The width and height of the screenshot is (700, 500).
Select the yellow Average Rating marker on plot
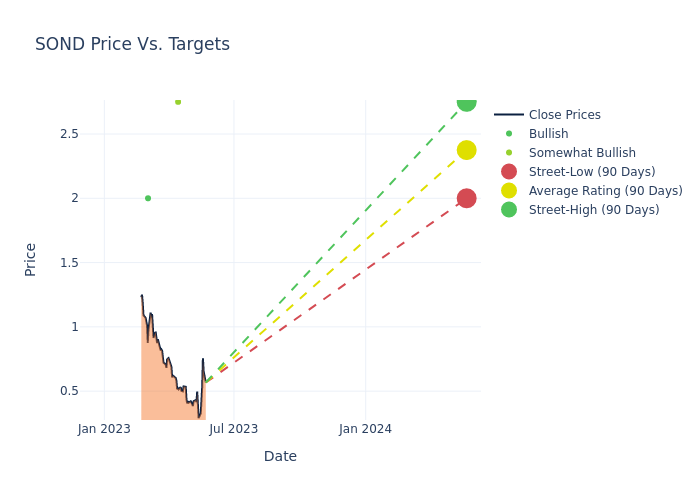coord(466,150)
